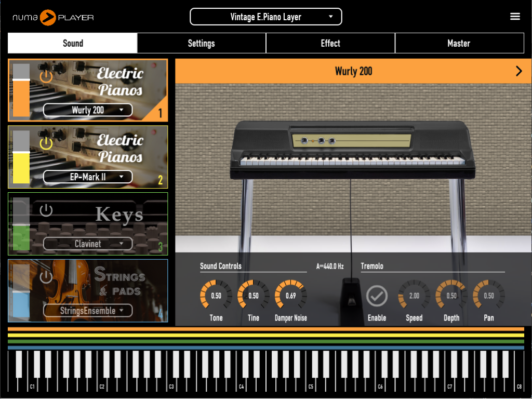Click the Numa Player logo
The image size is (532, 399).
pyautogui.click(x=53, y=17)
